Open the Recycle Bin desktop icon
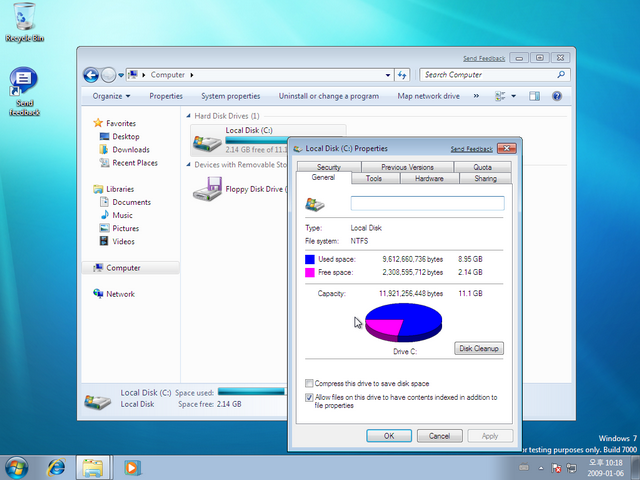 pyautogui.click(x=24, y=22)
